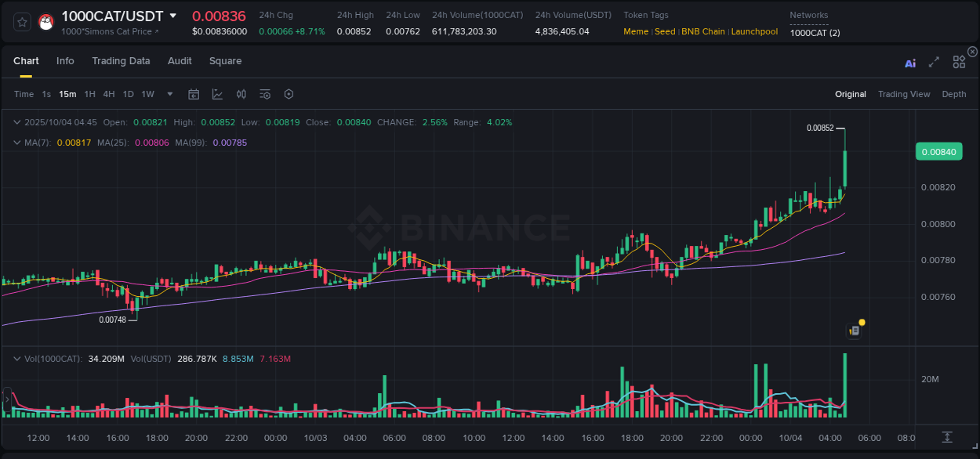This screenshot has height=459, width=980.
Task: Switch to the Trading Data tab
Action: (121, 60)
